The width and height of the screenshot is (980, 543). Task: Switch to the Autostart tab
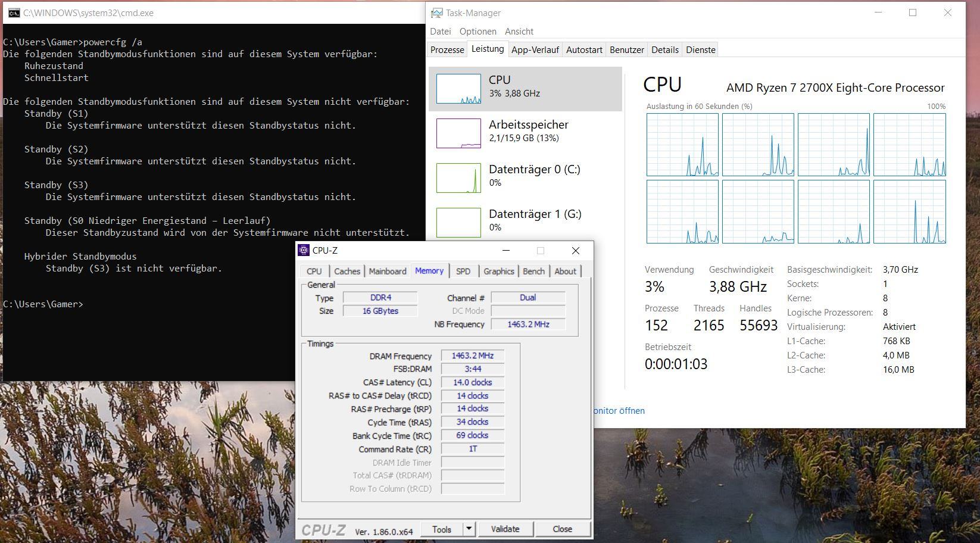584,50
